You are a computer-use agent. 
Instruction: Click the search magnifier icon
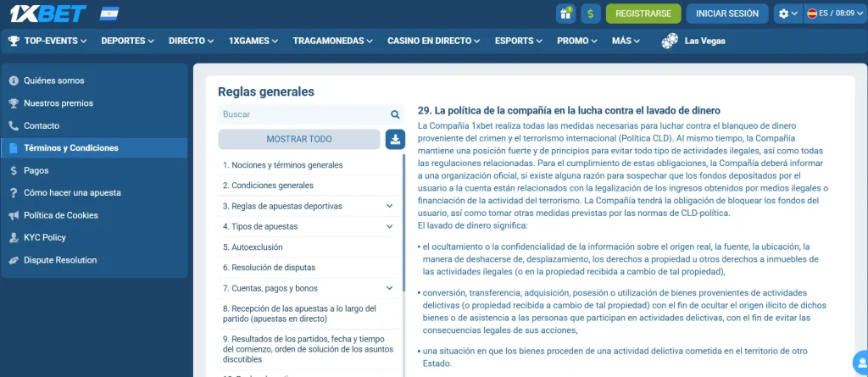(395, 114)
